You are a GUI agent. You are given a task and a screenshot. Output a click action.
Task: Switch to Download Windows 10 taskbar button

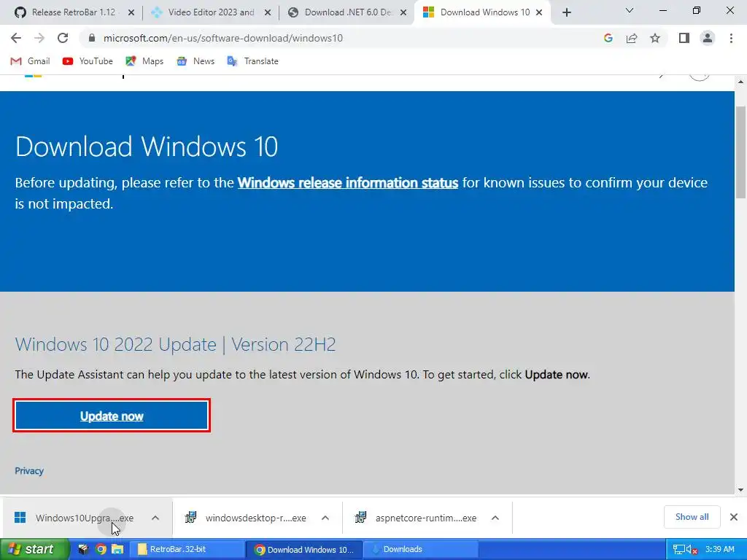305,549
